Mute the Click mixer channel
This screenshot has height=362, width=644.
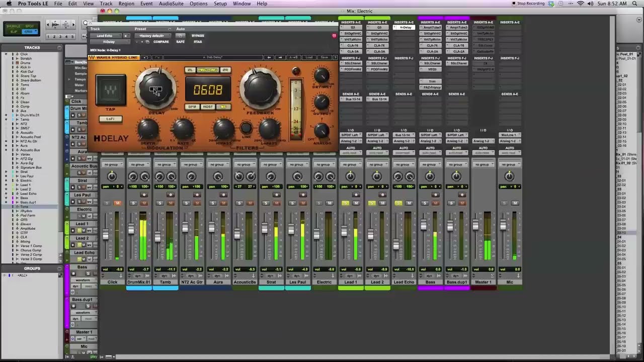(x=118, y=203)
